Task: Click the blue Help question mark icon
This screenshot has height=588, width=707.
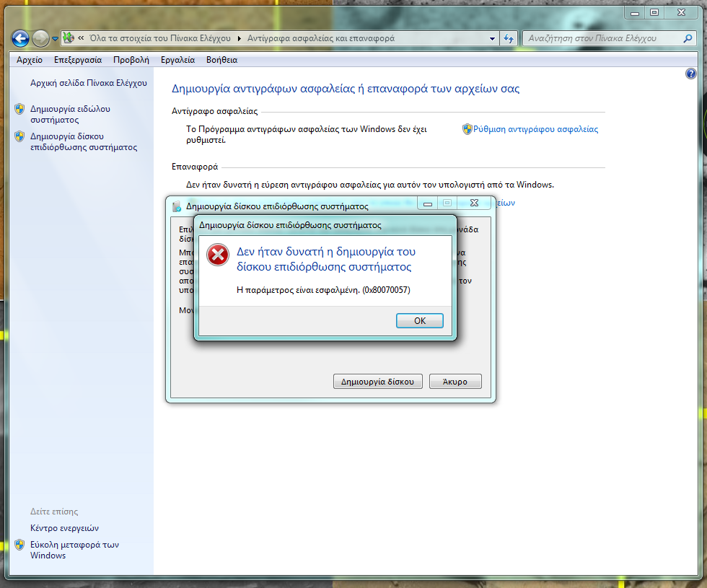Action: coord(690,74)
